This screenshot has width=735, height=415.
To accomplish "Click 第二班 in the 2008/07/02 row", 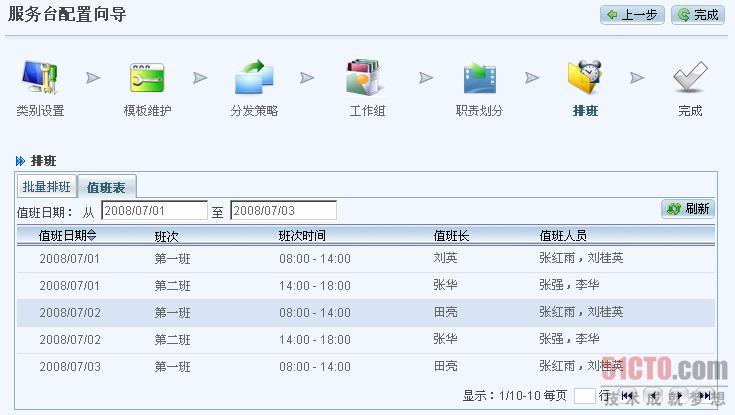I will pos(172,340).
